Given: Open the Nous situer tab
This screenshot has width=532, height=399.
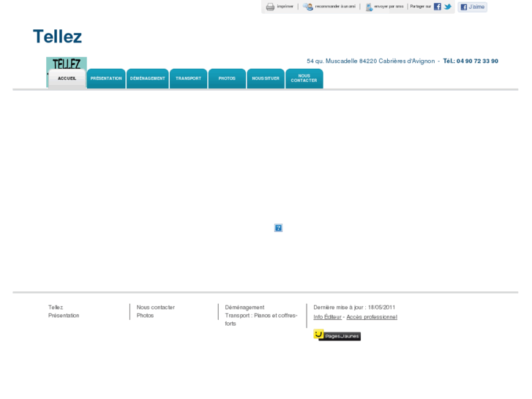Looking at the screenshot, I should (266, 78).
